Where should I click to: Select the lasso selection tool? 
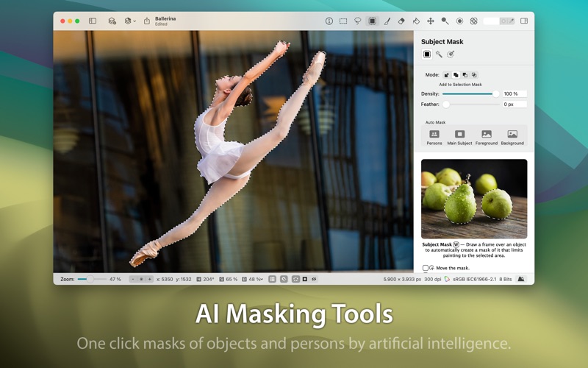(x=358, y=21)
